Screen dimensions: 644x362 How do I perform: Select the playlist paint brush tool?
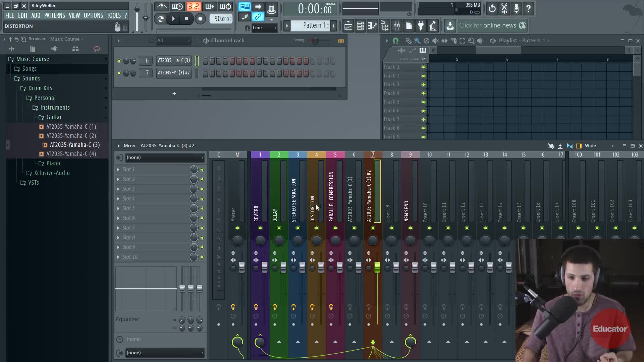click(x=417, y=41)
